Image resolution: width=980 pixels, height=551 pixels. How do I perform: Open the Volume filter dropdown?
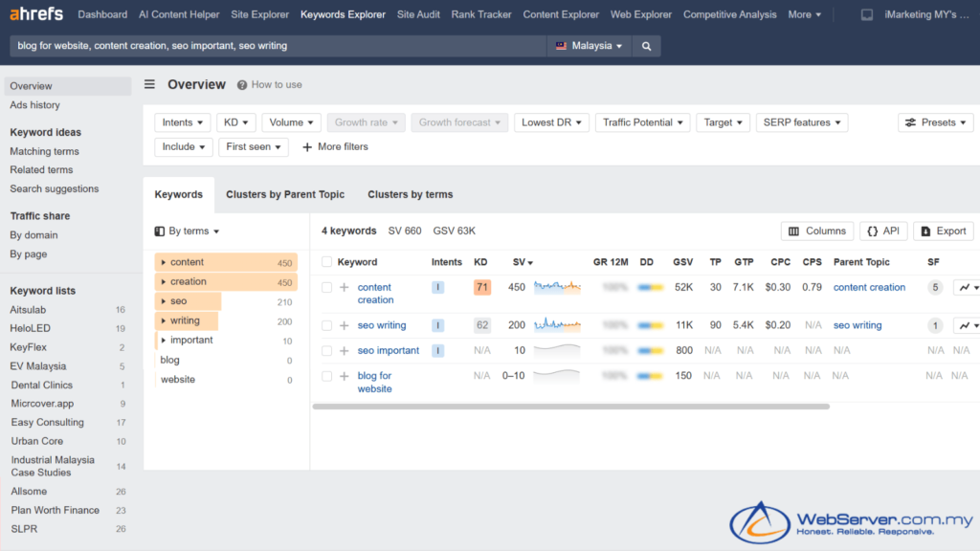[291, 122]
